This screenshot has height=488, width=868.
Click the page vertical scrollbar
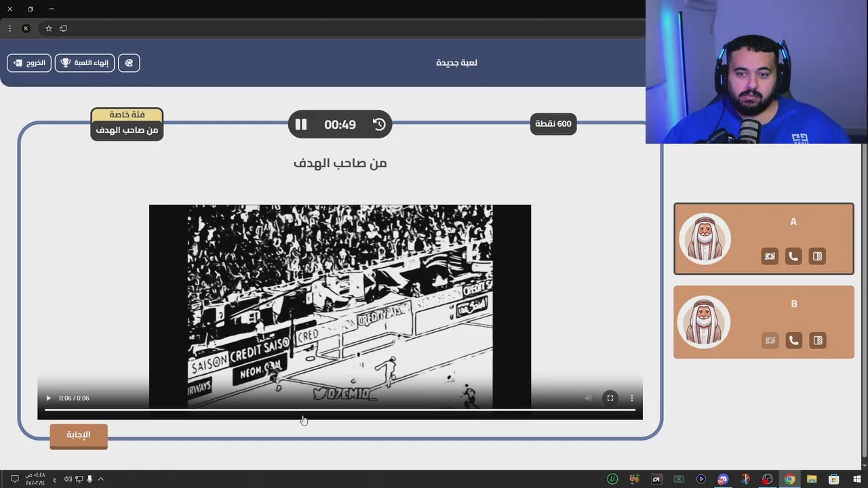click(x=863, y=302)
